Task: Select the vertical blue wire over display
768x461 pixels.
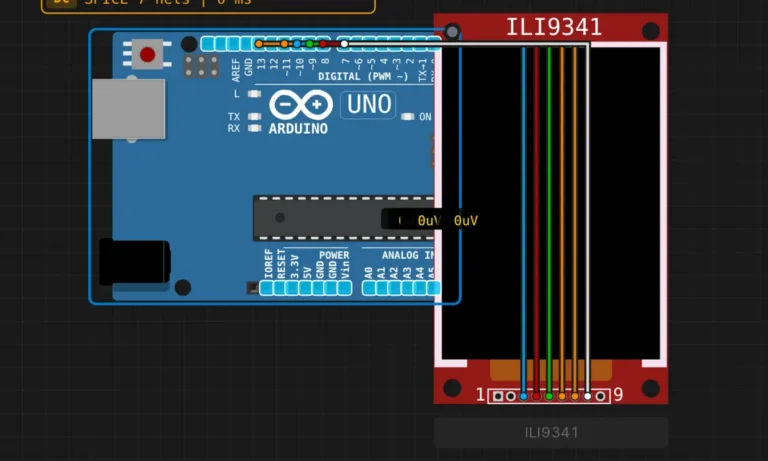Action: 524,220
